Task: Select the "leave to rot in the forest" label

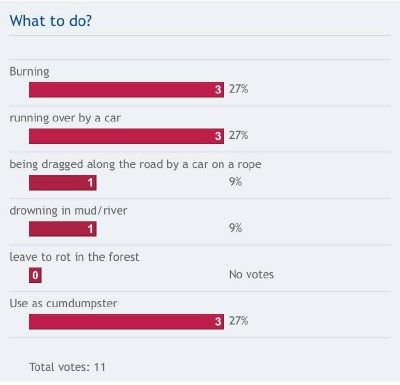Action: [x=74, y=257]
